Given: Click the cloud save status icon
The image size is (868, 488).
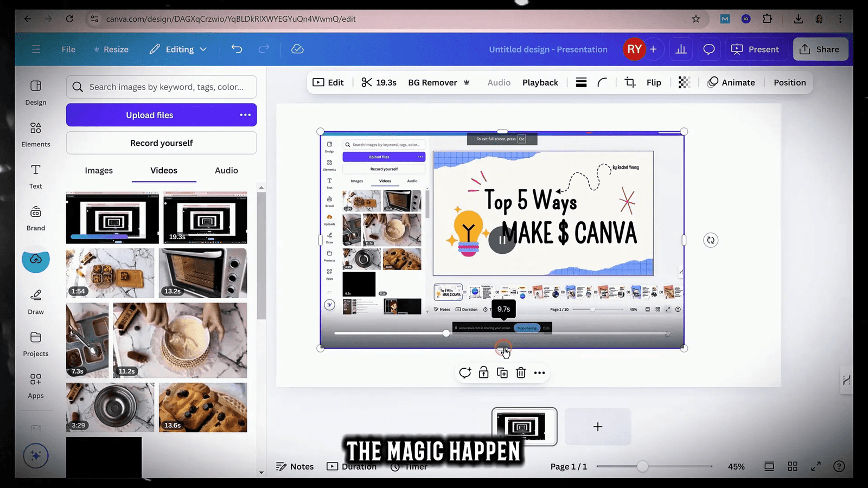Looking at the screenshot, I should click(x=297, y=49).
